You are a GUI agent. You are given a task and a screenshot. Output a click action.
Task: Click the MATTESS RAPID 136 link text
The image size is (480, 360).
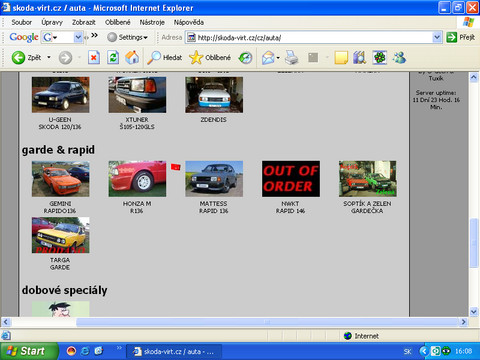214,207
